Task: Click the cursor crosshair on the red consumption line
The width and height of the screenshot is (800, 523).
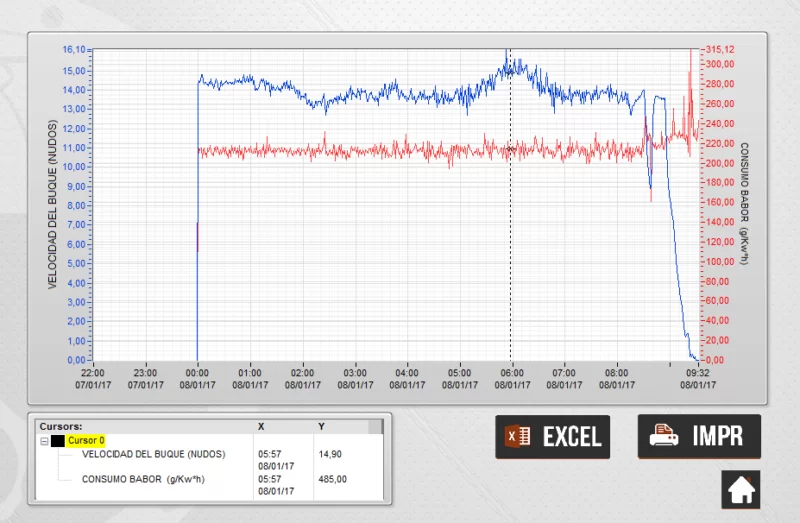Action: coord(510,149)
